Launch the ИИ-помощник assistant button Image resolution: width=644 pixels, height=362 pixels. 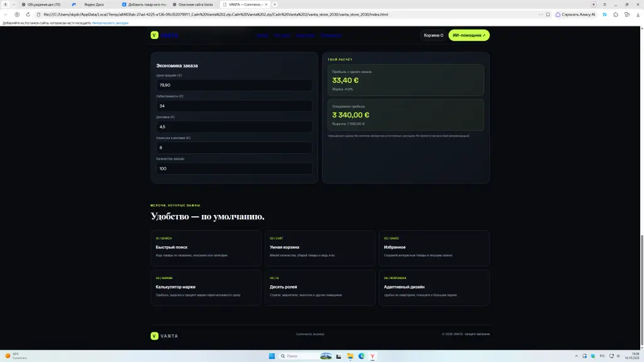[x=469, y=35]
